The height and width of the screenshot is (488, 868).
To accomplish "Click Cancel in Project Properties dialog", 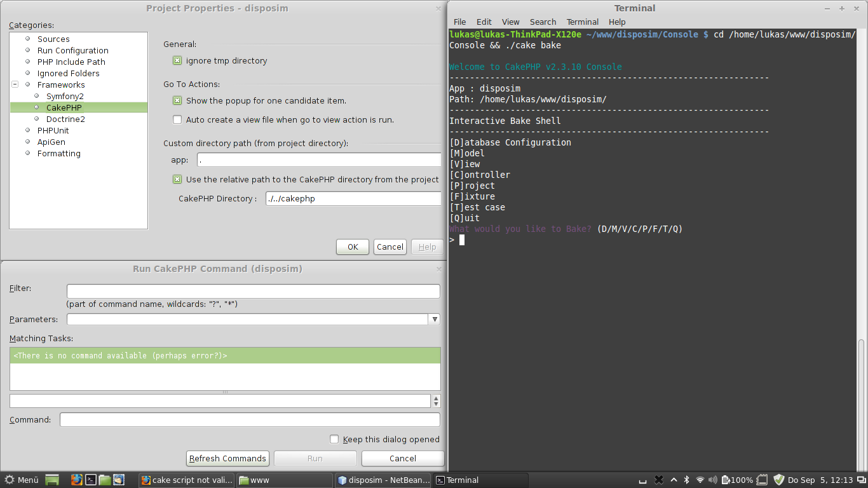I will [x=390, y=247].
